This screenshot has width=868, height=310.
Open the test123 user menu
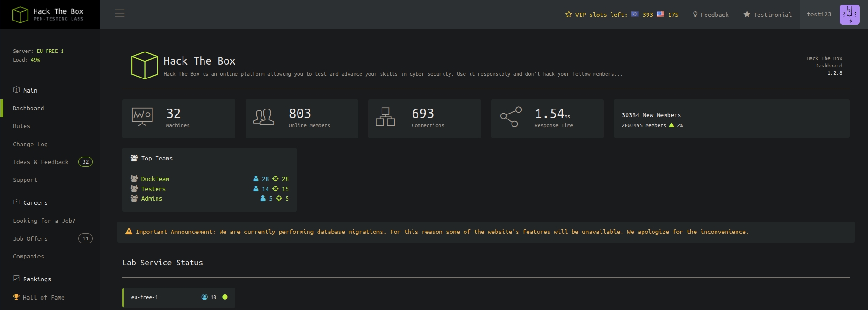tap(819, 15)
